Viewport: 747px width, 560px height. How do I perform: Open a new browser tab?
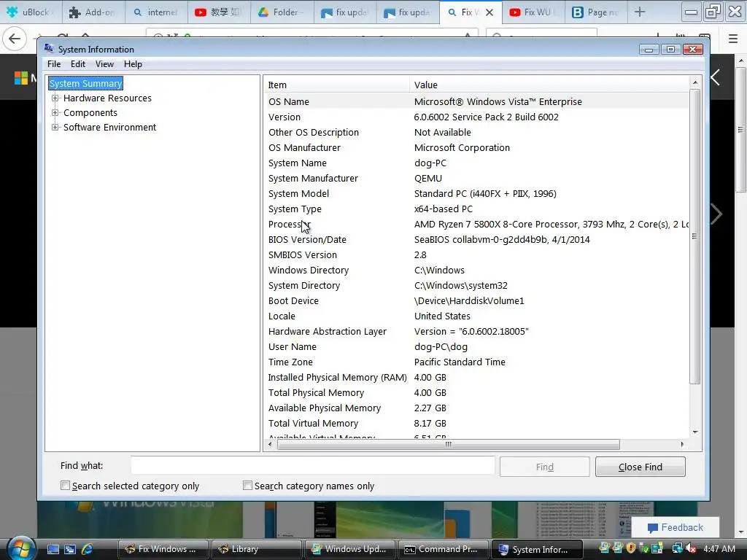pyautogui.click(x=640, y=12)
